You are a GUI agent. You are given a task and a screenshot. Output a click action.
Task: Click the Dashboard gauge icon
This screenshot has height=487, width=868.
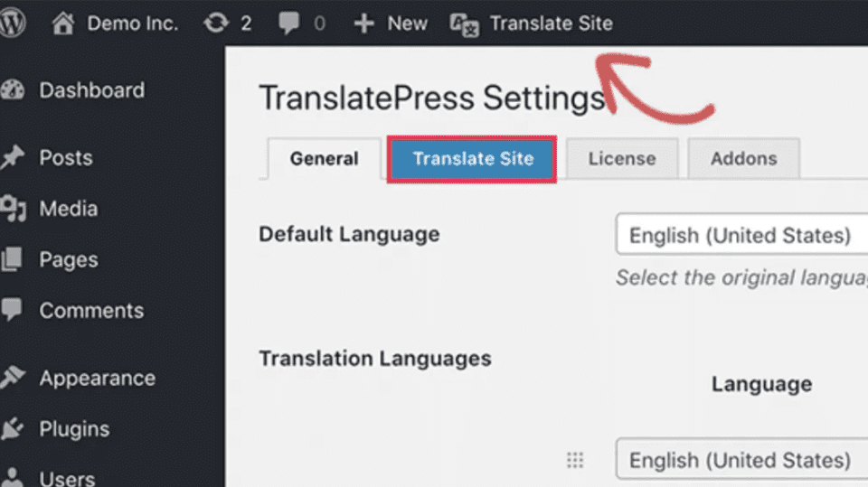12,90
